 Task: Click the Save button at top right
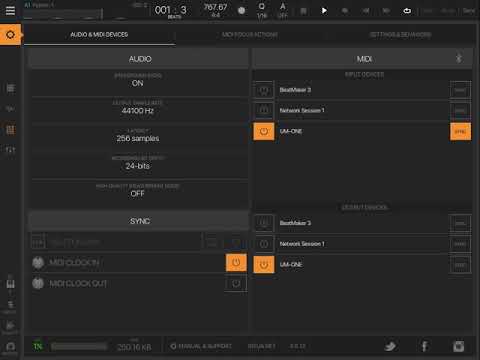click(468, 11)
